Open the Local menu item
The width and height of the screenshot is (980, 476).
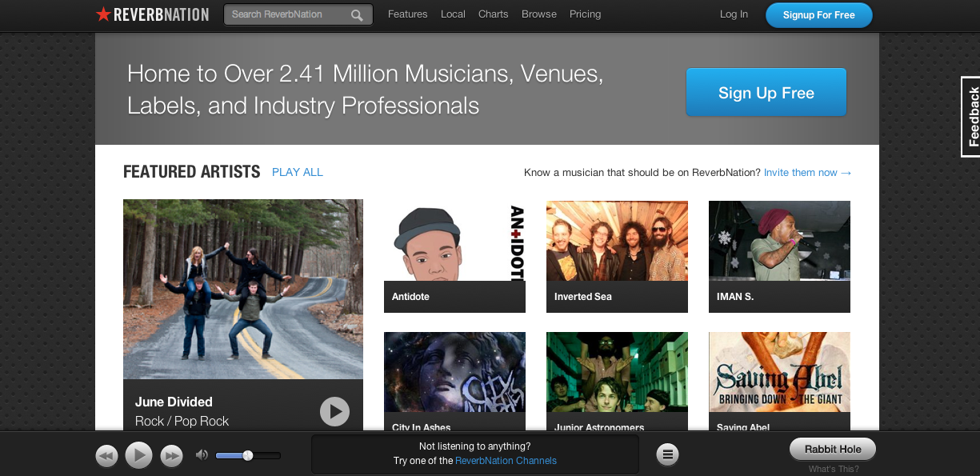click(453, 14)
